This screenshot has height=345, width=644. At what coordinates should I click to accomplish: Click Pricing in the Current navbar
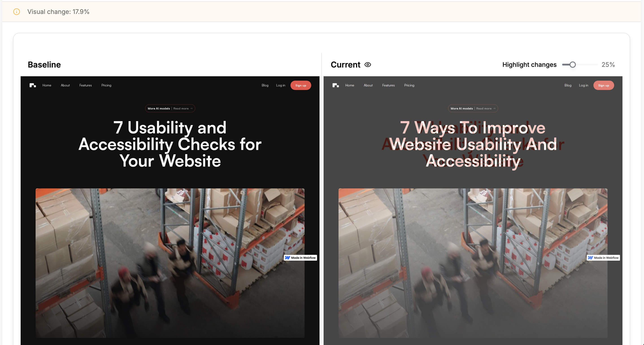(409, 85)
